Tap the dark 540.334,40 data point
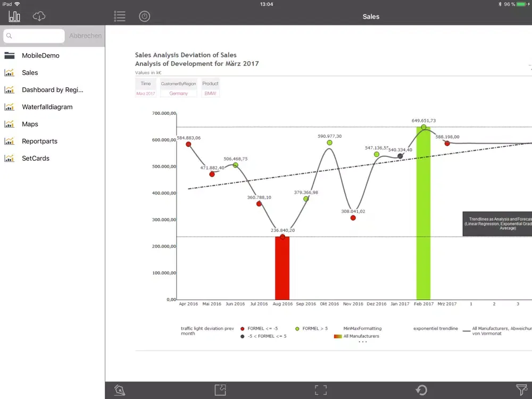Image resolution: width=532 pixels, height=399 pixels. (401, 156)
